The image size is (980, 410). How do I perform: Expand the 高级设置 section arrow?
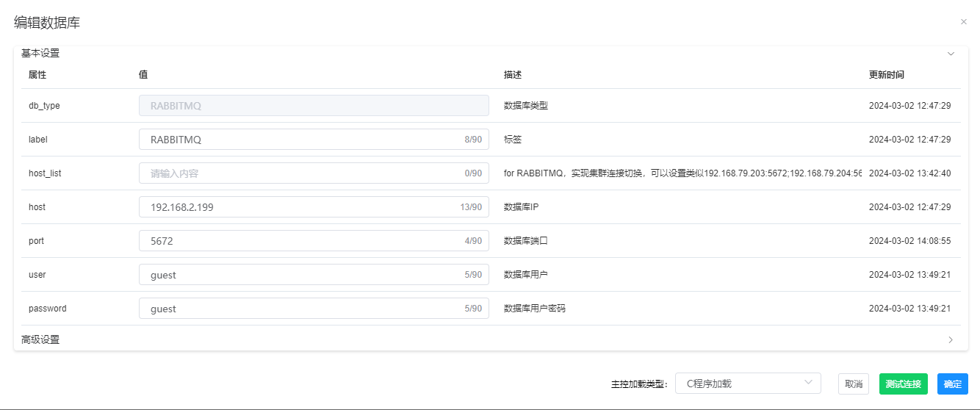[x=951, y=339]
